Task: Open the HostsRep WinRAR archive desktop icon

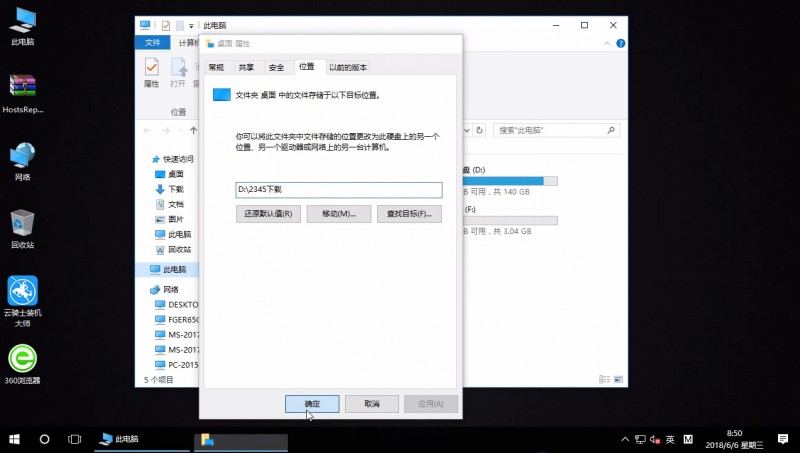Action: coord(22,94)
